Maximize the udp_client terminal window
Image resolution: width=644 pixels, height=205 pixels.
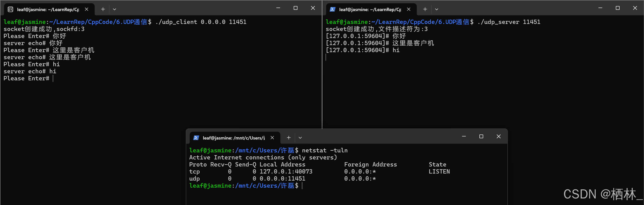point(295,8)
